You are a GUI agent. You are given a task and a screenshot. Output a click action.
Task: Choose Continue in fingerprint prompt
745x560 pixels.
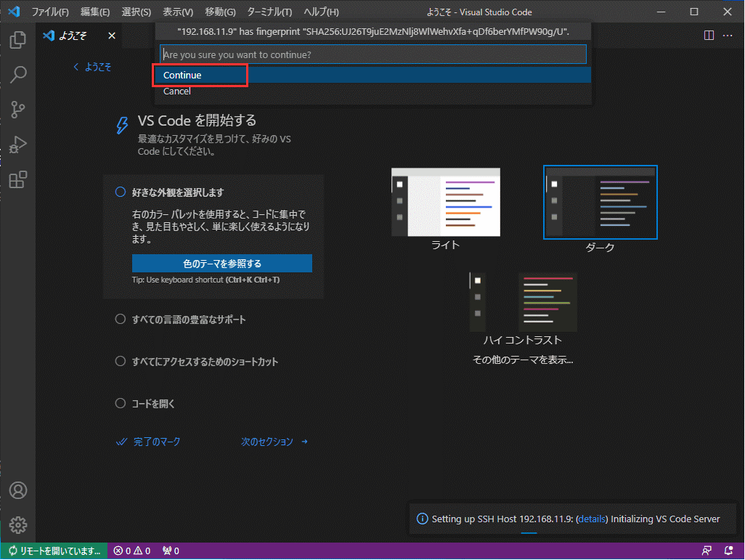(373, 75)
